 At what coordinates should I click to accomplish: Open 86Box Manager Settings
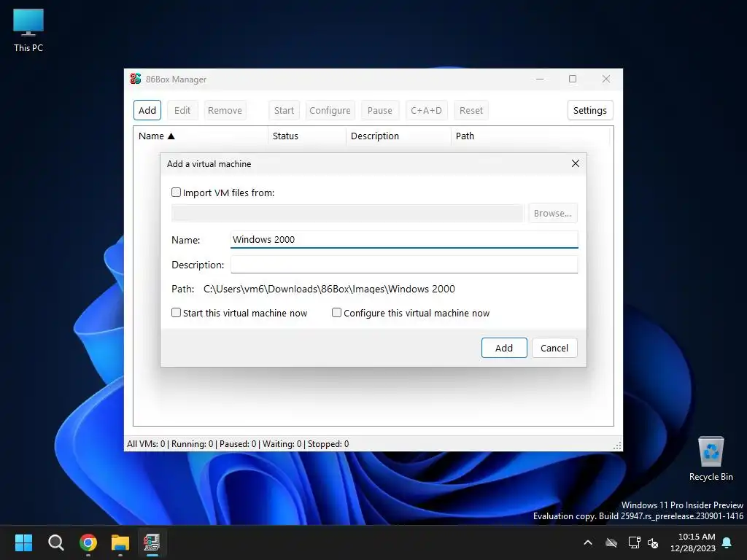point(589,110)
